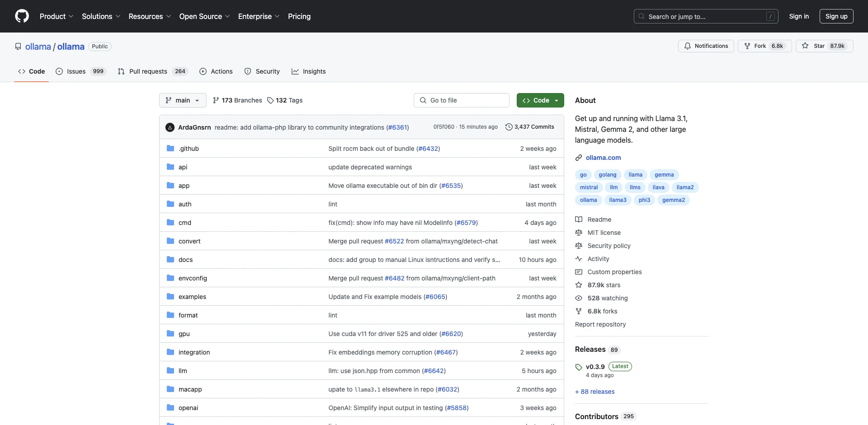Click the branches icon by 173 Branches
Viewport: 868px width, 425px height.
pos(216,100)
